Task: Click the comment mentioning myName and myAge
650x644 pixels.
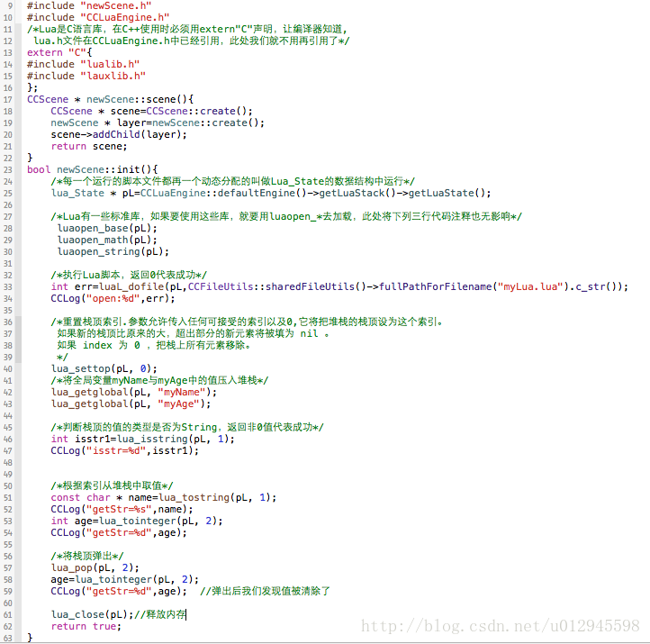Action: 159,381
